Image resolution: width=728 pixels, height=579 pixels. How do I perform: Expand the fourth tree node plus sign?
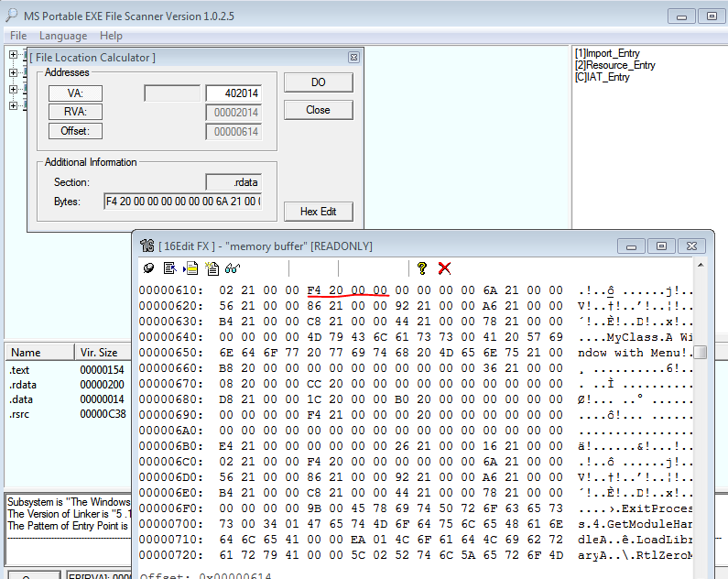[14, 105]
